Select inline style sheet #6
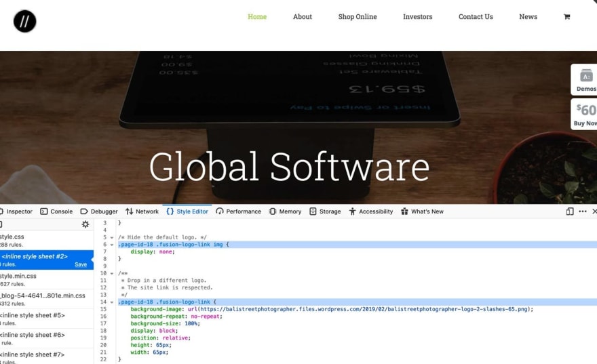 point(46,338)
